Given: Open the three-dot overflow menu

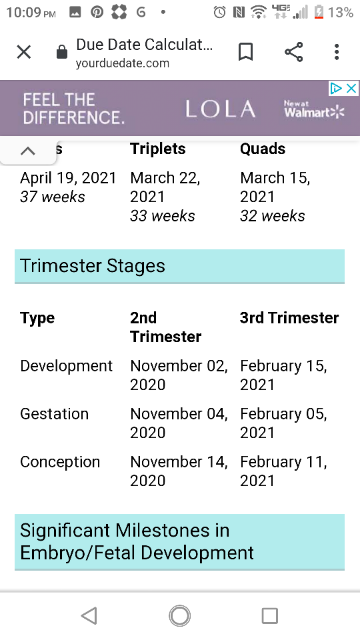Looking at the screenshot, I should coord(337,52).
